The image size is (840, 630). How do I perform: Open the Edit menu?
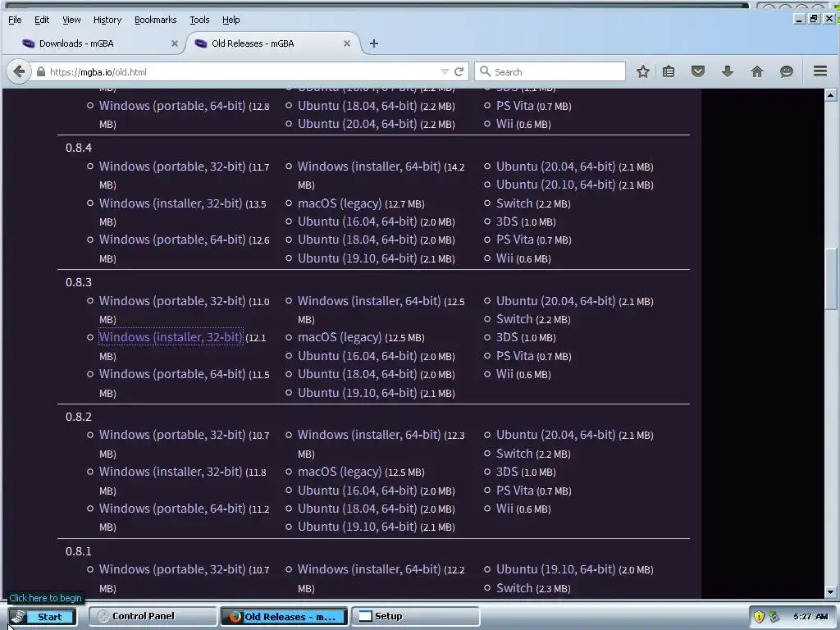(42, 20)
